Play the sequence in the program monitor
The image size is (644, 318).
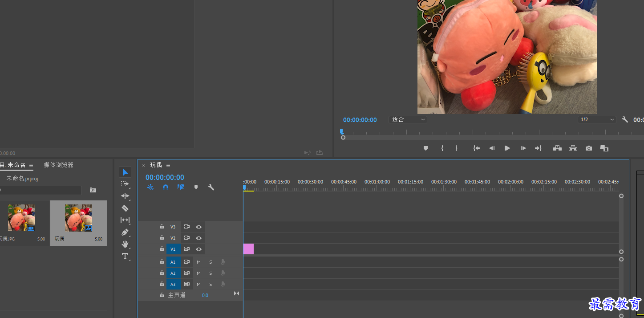pyautogui.click(x=507, y=148)
